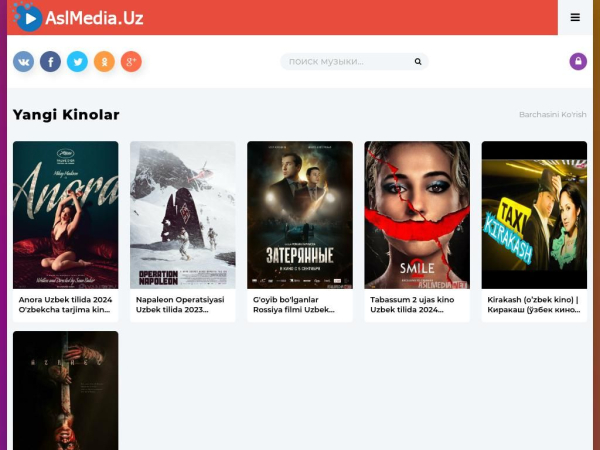Click the Anora Uzbek tilida 2024 title
The width and height of the screenshot is (600, 450).
point(65,305)
